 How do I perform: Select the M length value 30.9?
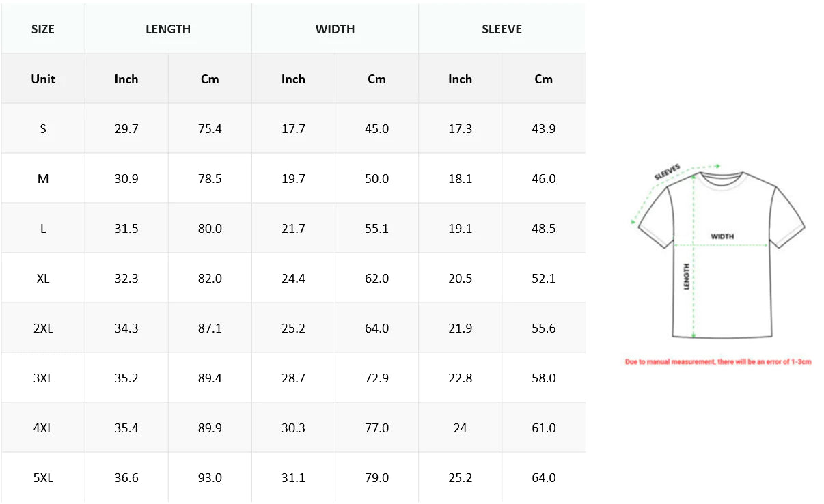click(x=126, y=179)
